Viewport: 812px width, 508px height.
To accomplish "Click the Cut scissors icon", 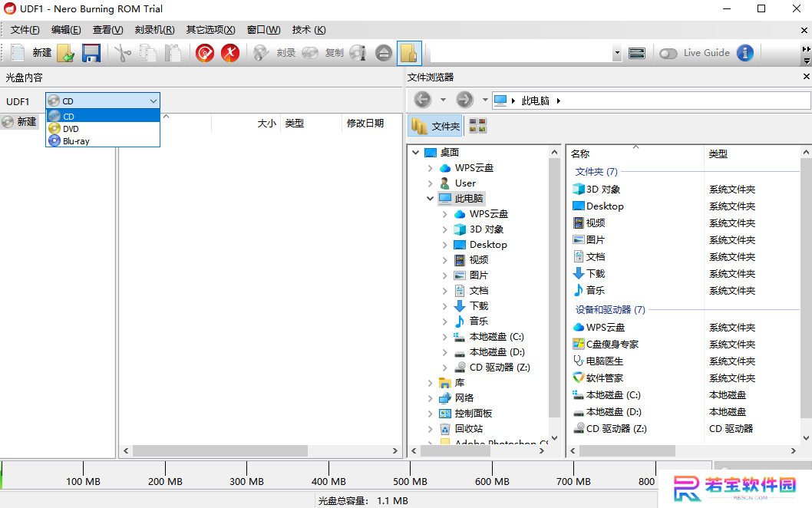I will pos(123,53).
